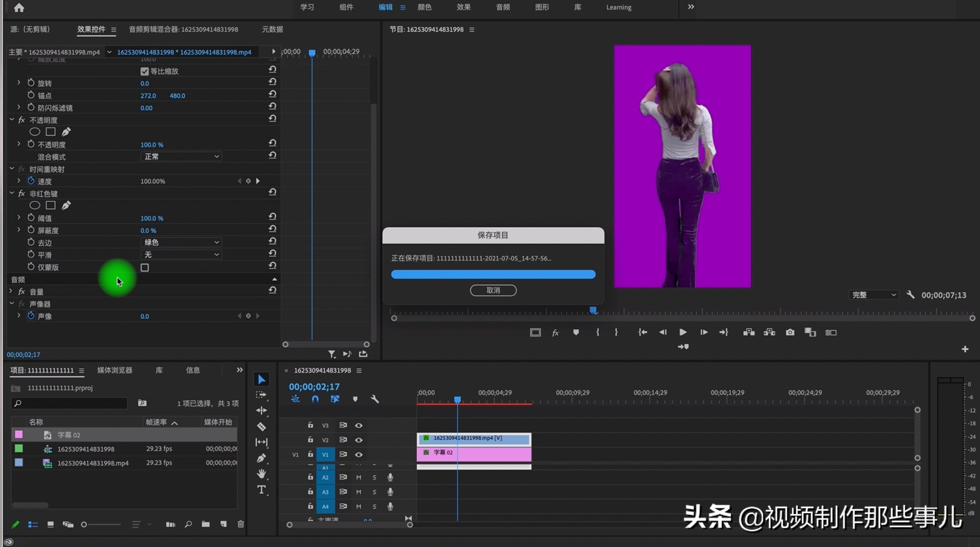Click Export Frame camera icon
Image resolution: width=980 pixels, height=547 pixels.
(x=790, y=332)
